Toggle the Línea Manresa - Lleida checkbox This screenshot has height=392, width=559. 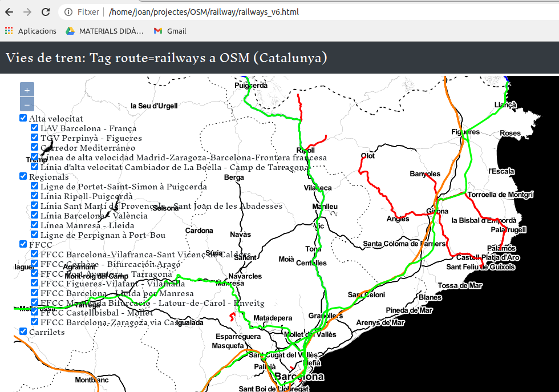pos(35,225)
